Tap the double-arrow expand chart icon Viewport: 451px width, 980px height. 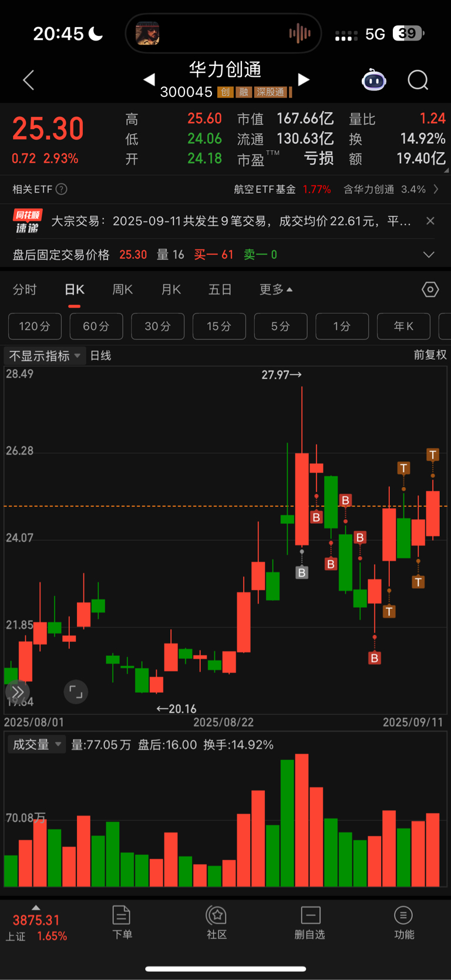pos(18,692)
